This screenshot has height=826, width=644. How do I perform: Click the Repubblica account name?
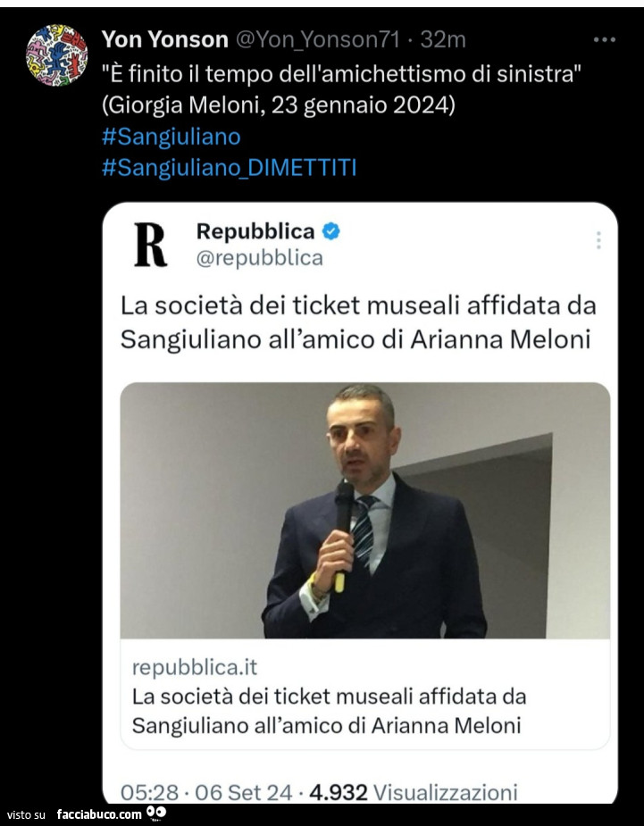[x=255, y=231]
